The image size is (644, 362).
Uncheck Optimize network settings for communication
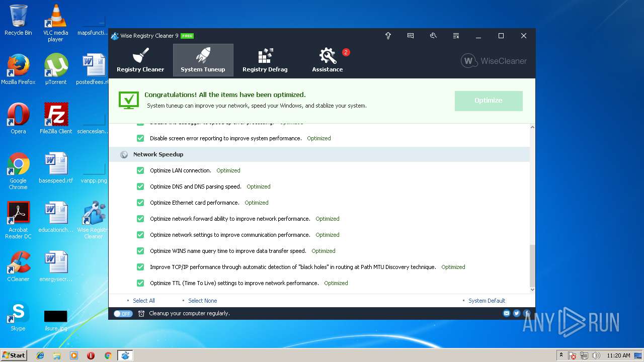(x=140, y=235)
